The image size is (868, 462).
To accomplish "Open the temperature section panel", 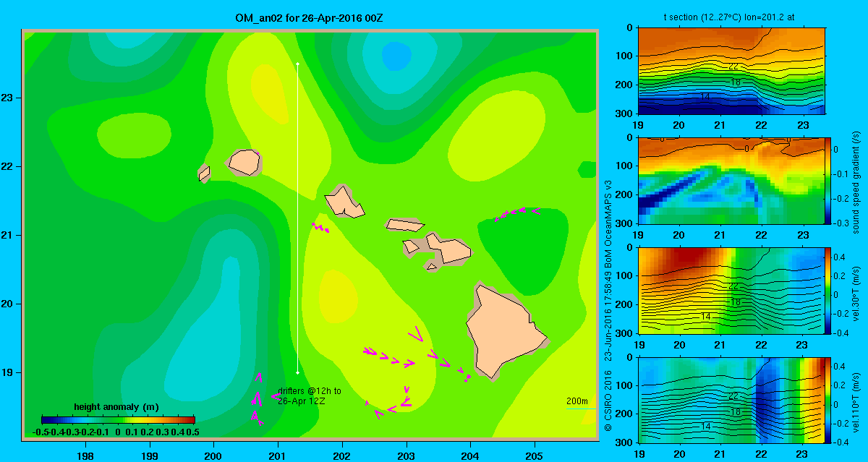I will [x=732, y=70].
